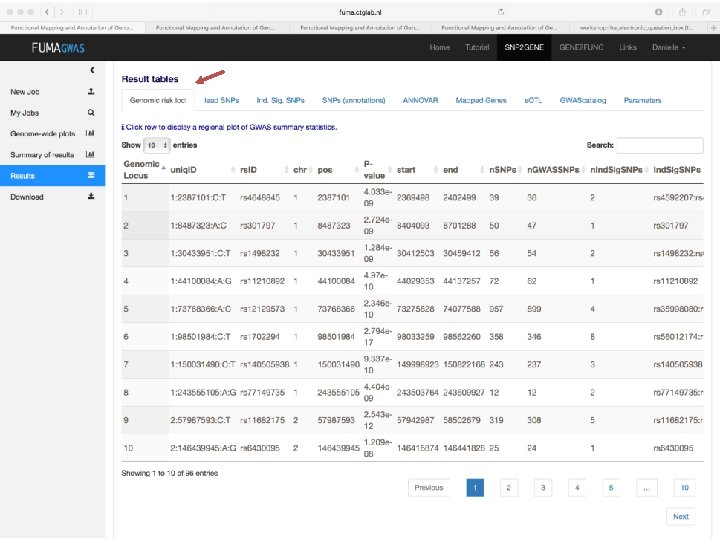Sort table by end column arrow

[x=482, y=170]
